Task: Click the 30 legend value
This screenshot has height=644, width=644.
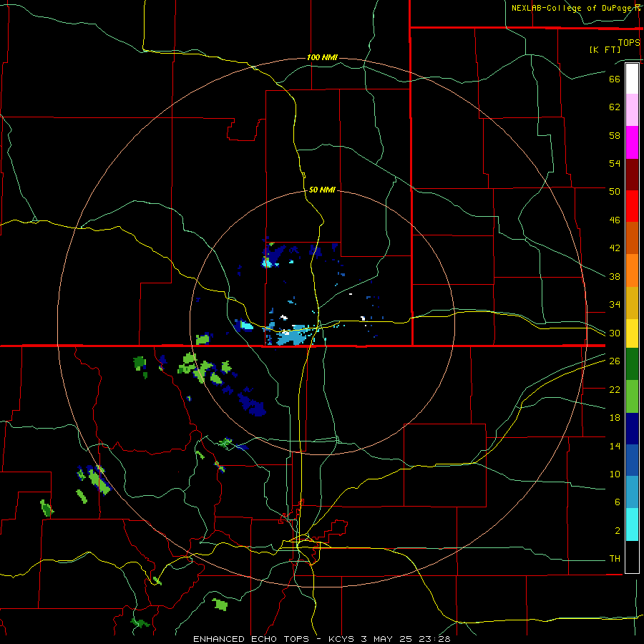Action: 615,333
